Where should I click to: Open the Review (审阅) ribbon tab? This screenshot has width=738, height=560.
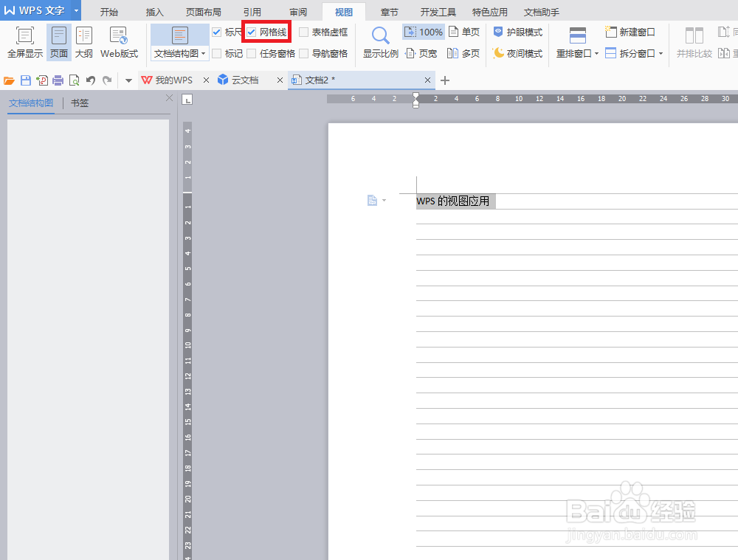(298, 12)
